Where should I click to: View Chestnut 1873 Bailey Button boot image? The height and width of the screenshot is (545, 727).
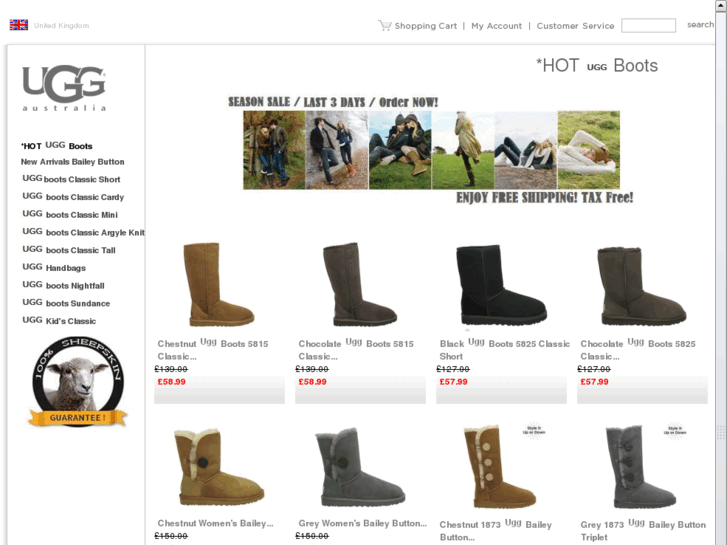(500, 467)
